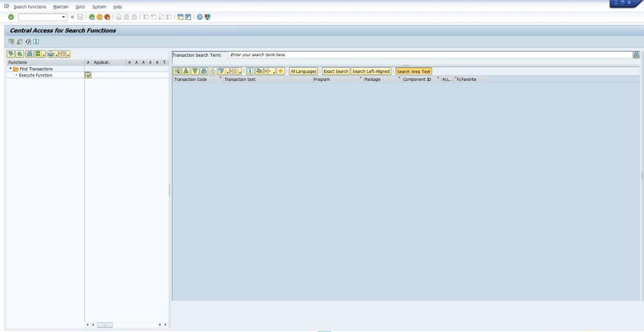Toggle the All Languages search option
The width and height of the screenshot is (644, 332).
pos(303,72)
